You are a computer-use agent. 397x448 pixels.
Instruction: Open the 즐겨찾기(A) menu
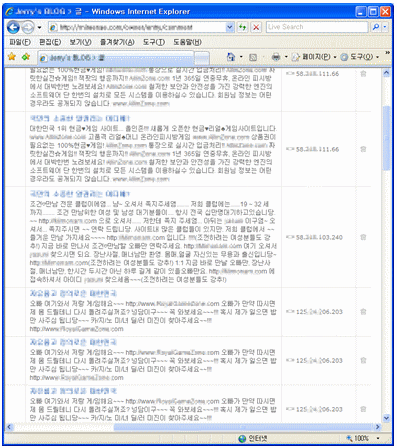click(x=117, y=42)
